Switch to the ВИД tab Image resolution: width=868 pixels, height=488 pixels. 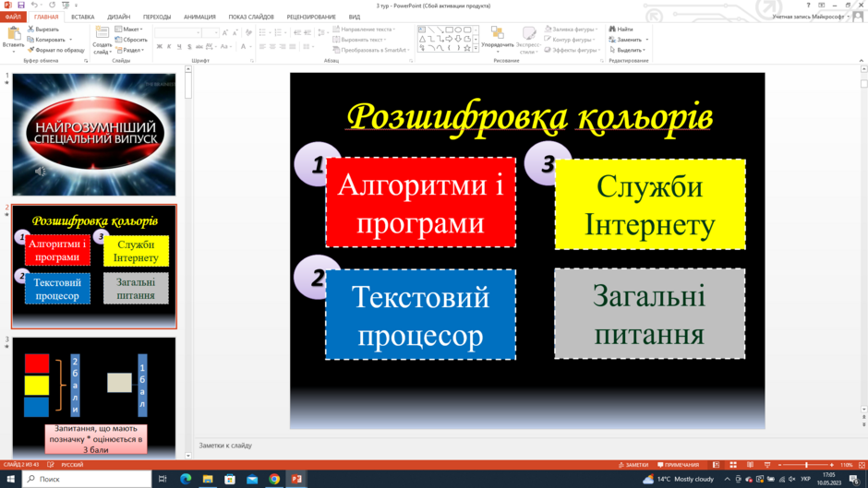pyautogui.click(x=355, y=18)
